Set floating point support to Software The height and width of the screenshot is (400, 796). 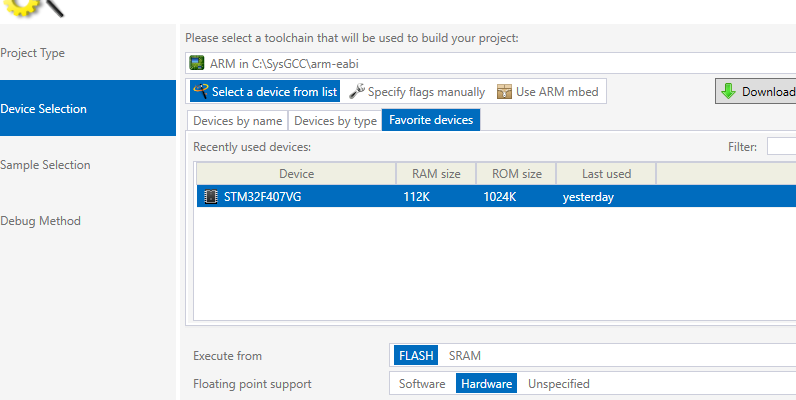pos(421,383)
